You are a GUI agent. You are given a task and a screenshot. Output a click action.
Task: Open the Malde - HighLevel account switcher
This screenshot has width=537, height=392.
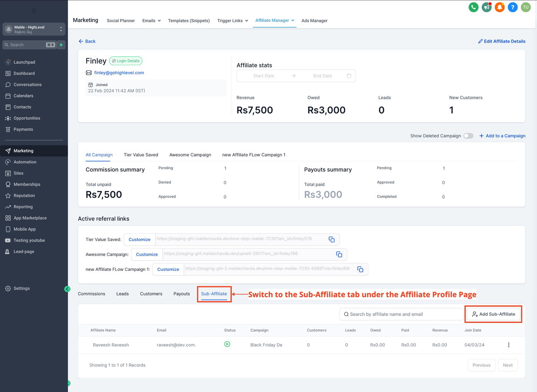pyautogui.click(x=34, y=29)
